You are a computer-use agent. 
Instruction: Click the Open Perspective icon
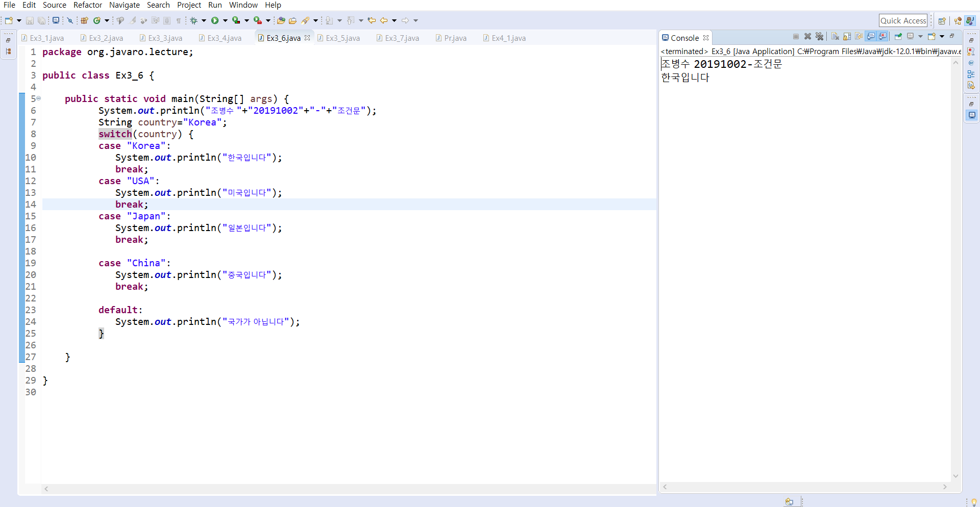pyautogui.click(x=942, y=21)
